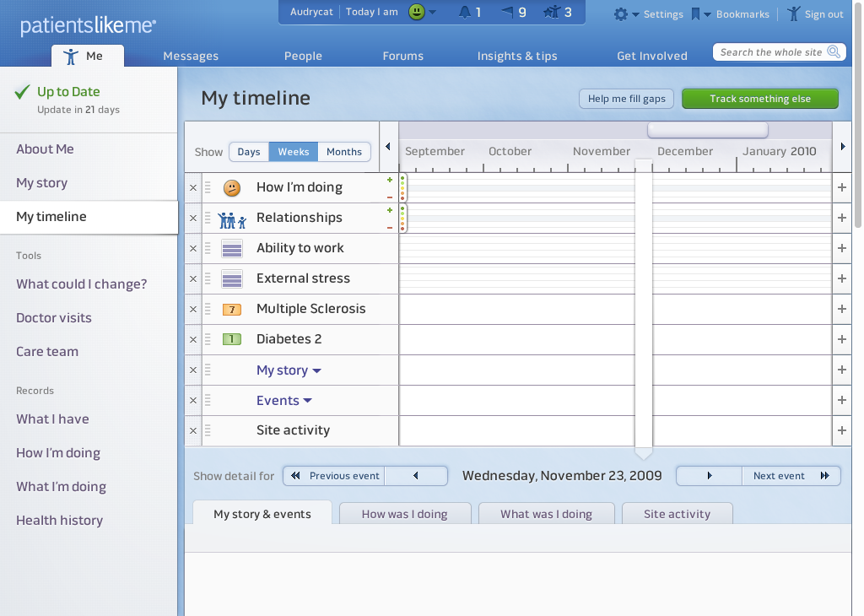Screen dimensions: 864x616
Task: Open the People tab
Action: tap(303, 56)
